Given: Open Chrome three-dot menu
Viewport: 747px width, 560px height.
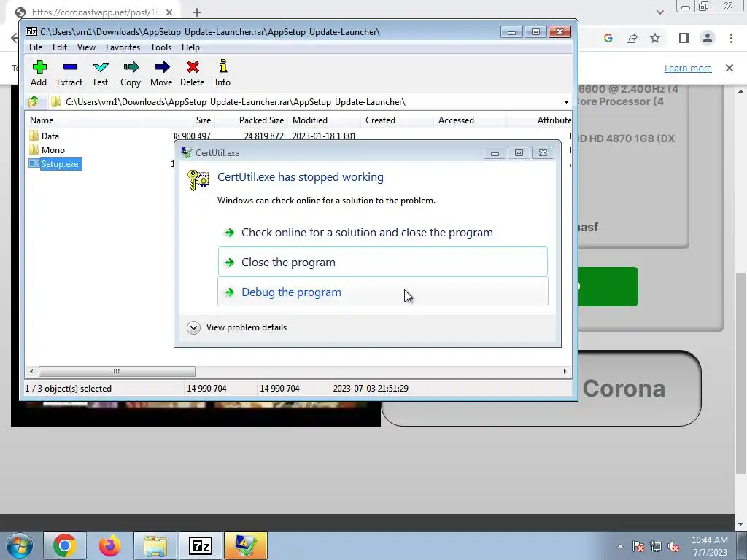Looking at the screenshot, I should [x=731, y=38].
